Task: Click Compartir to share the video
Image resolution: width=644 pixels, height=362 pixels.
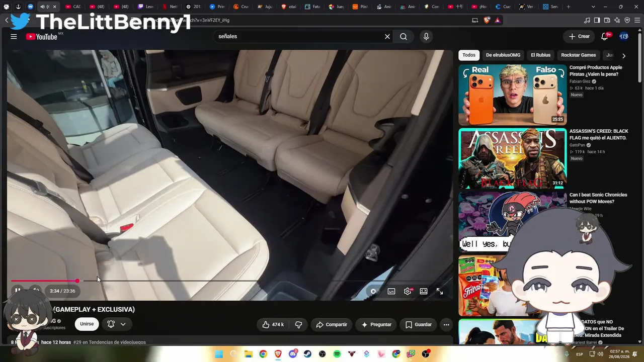Action: (332, 325)
